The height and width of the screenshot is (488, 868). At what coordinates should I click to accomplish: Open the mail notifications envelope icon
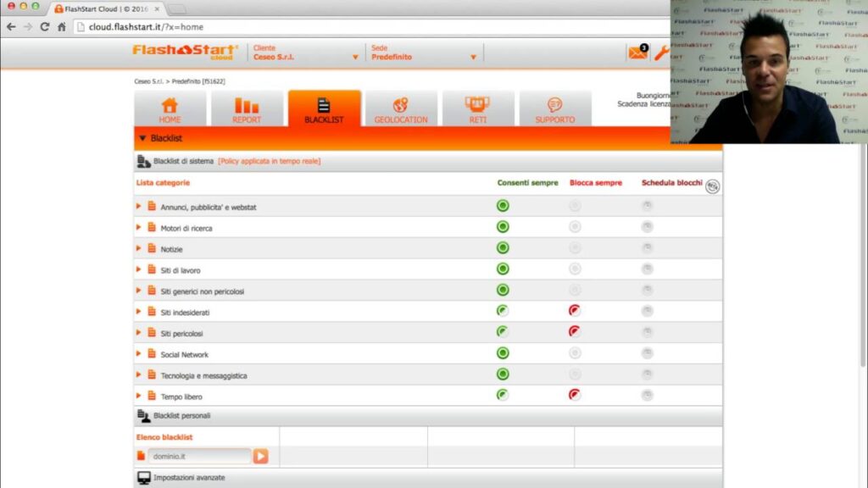(x=637, y=53)
